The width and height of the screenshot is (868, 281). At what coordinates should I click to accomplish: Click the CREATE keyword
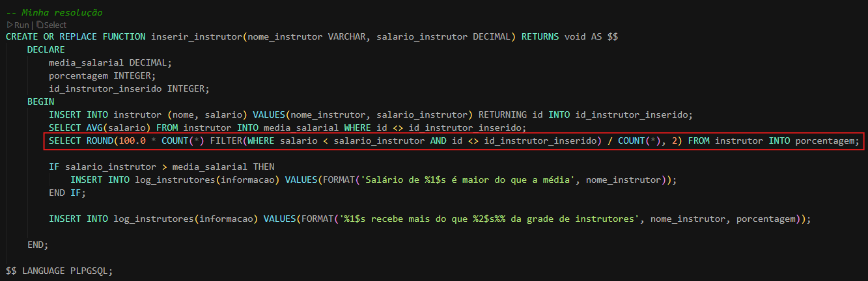(22, 36)
